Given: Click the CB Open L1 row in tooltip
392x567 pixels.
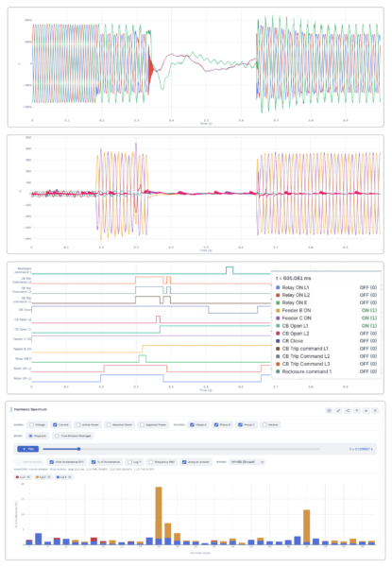Looking at the screenshot, I should pos(326,326).
